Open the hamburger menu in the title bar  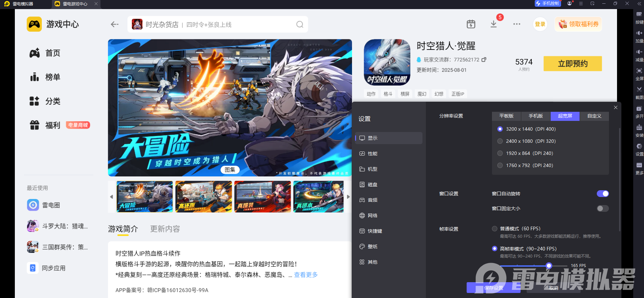point(581,3)
